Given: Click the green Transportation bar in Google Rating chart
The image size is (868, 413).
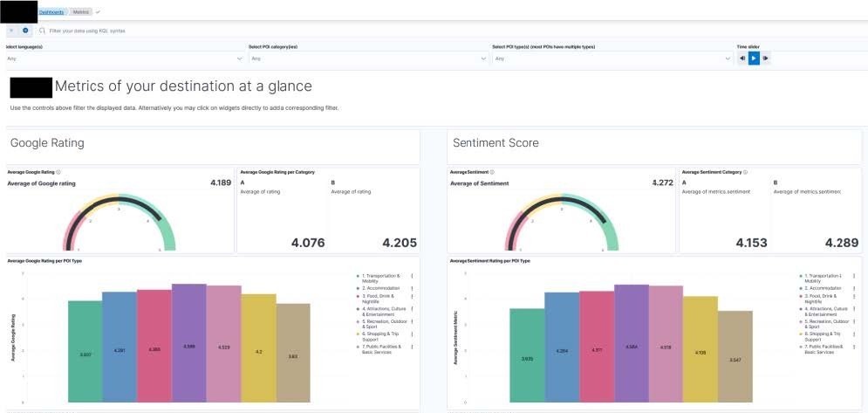Looking at the screenshot, I should pyautogui.click(x=85, y=352).
